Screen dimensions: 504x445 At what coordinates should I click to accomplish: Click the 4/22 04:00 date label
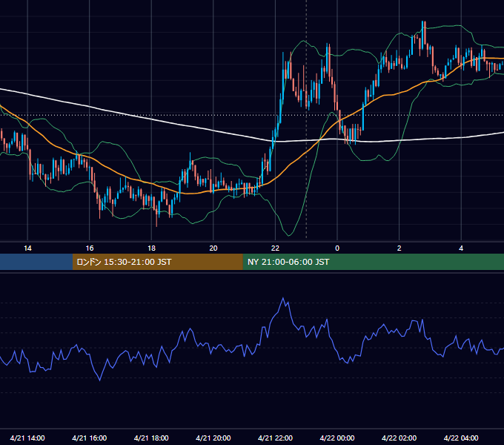[461, 438]
